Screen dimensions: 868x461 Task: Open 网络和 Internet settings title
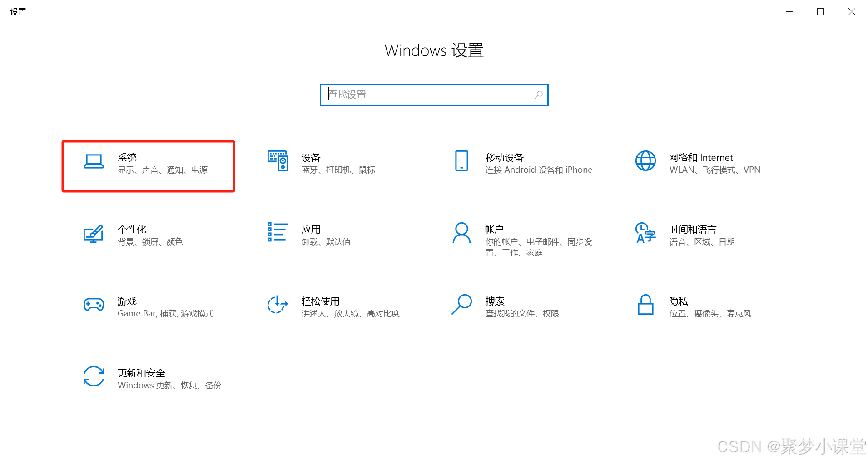point(701,158)
